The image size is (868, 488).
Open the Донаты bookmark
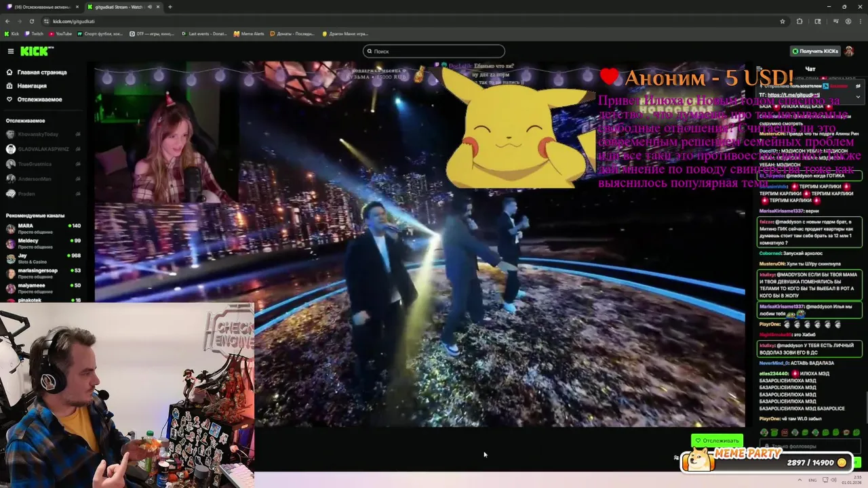click(292, 33)
